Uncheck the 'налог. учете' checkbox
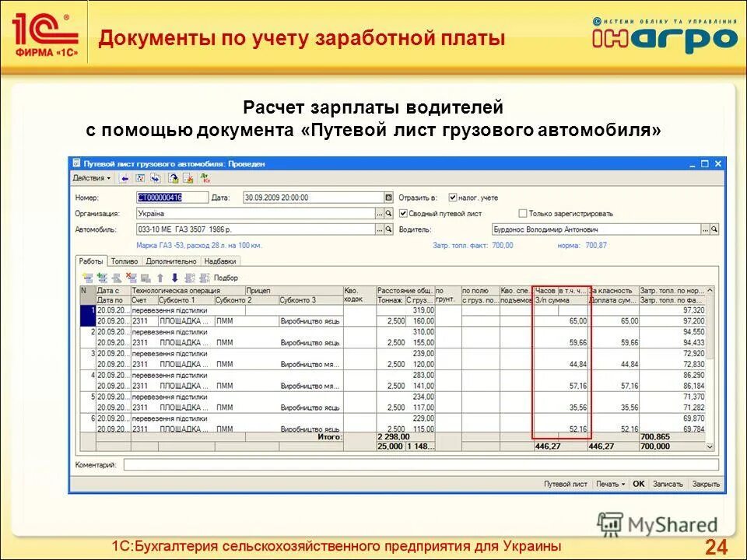Viewport: 747px width, 560px height. [x=453, y=197]
